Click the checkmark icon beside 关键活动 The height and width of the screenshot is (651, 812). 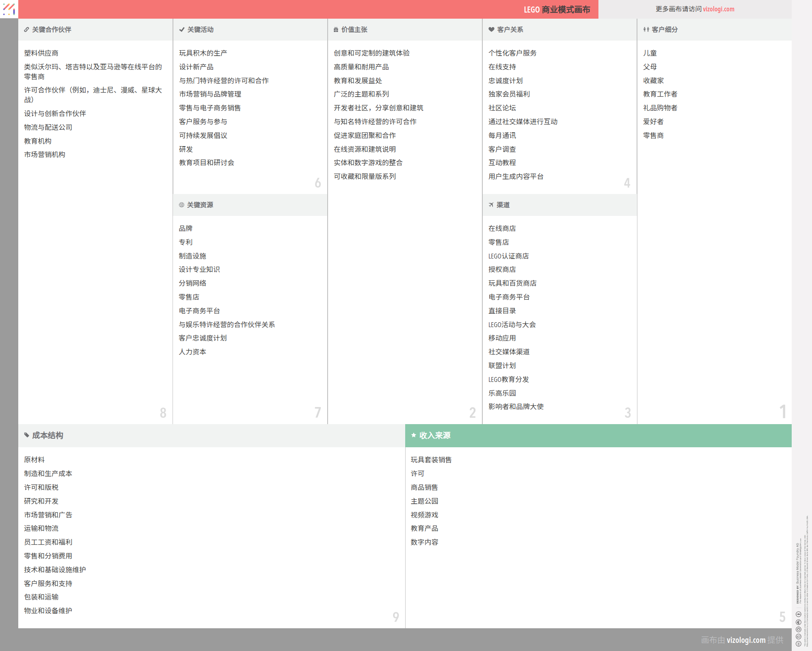click(182, 30)
